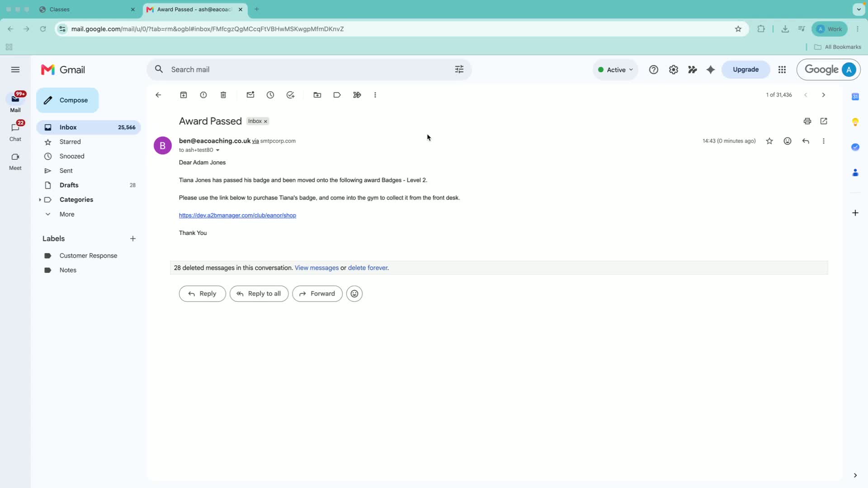Show recipient details next to ash+test80
868x488 pixels.
coord(217,150)
